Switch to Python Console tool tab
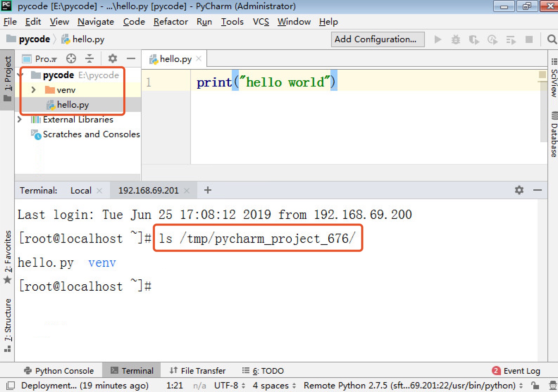Screen dimensions: 558x392 [x=59, y=371]
